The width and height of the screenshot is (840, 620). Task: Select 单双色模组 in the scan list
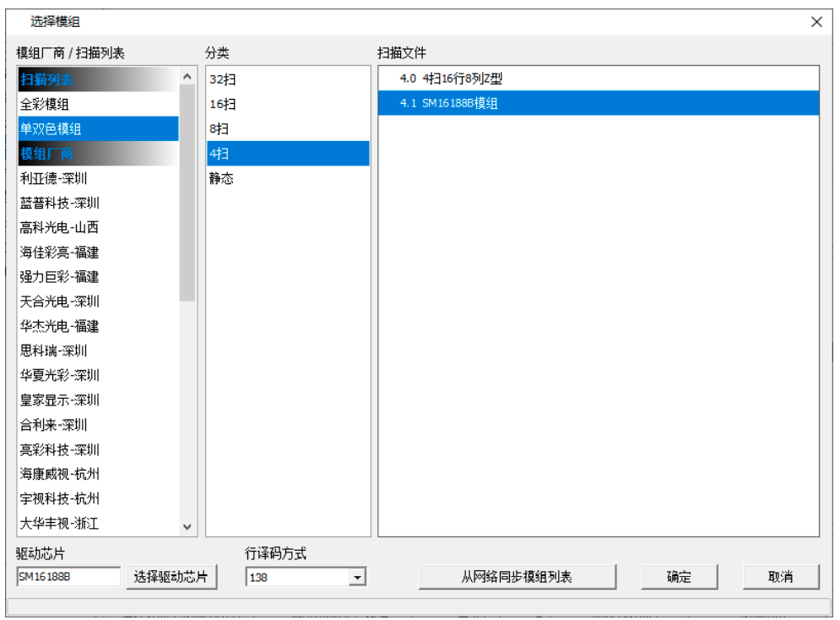click(x=51, y=128)
